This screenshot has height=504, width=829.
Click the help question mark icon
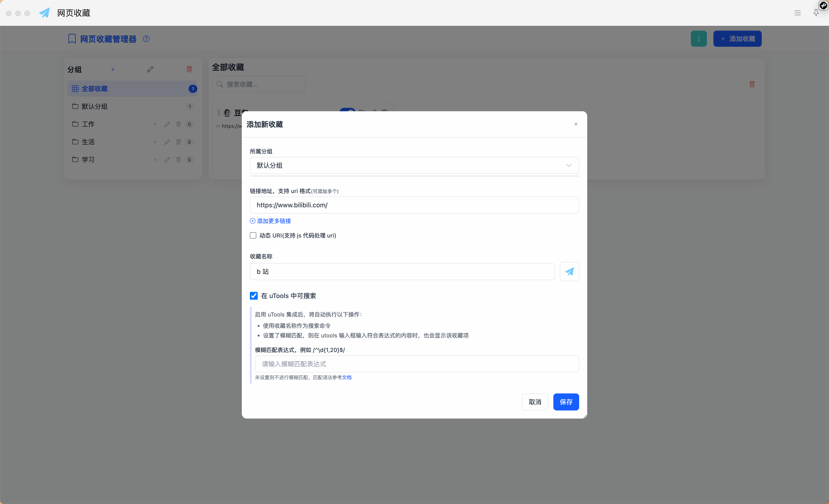[x=146, y=39]
